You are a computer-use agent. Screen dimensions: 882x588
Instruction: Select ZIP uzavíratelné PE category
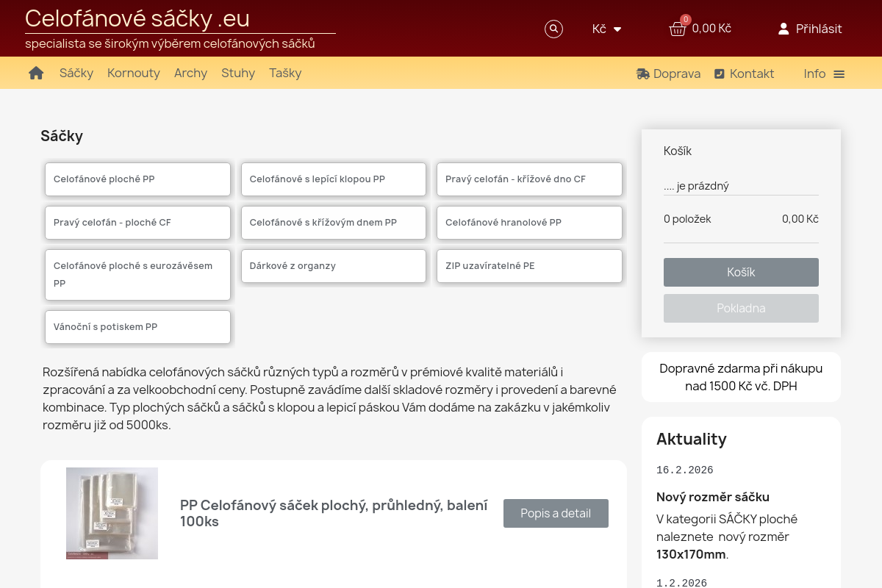[x=529, y=266]
